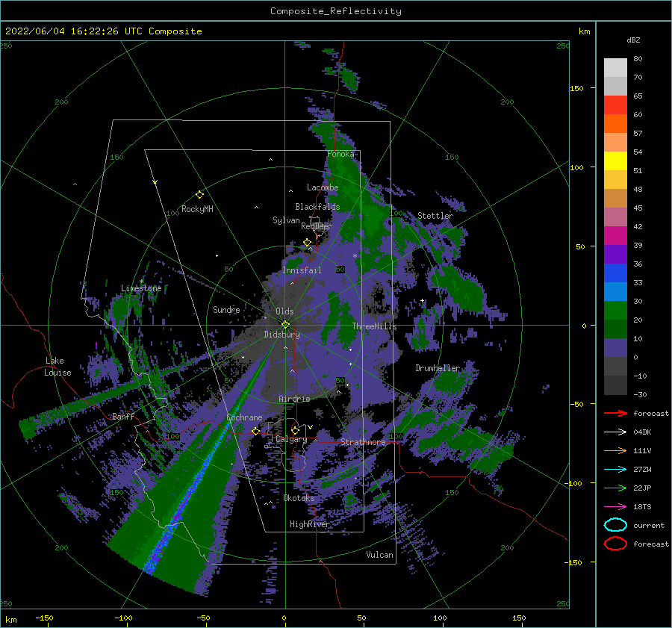This screenshot has height=628, width=672.
Task: Click the 57 dBZ legend value
Action: click(x=638, y=133)
